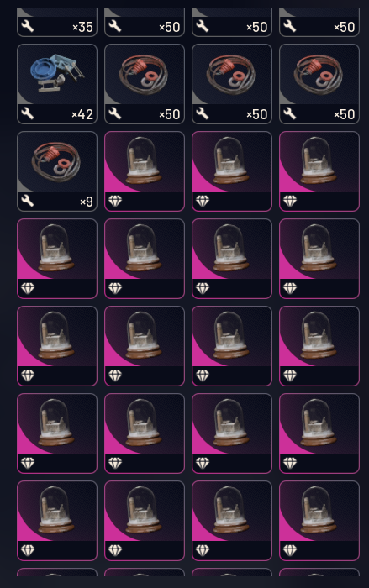This screenshot has height=588, width=369.
Task: Select wire spool ×50 right of blue parts
Action: (145, 84)
